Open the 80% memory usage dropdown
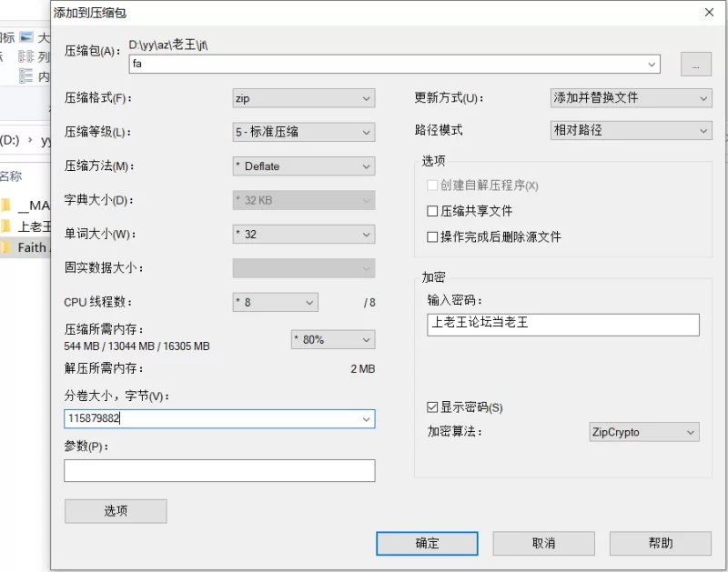The width and height of the screenshot is (728, 572). (333, 339)
